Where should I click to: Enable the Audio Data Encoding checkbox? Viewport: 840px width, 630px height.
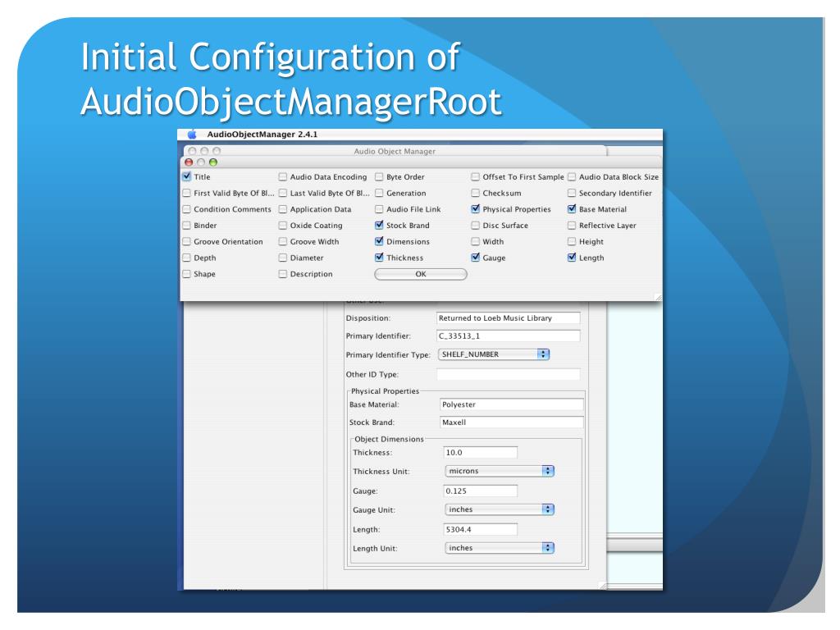point(283,176)
